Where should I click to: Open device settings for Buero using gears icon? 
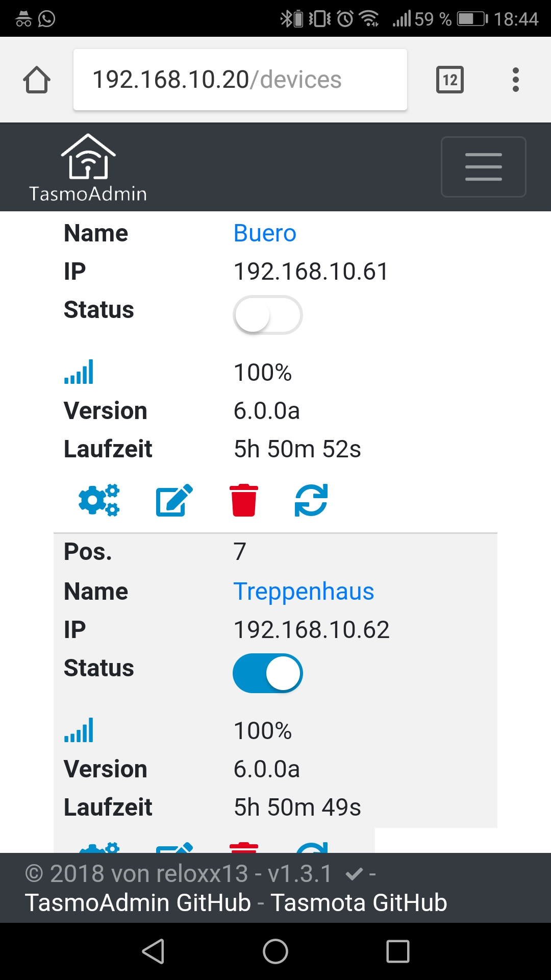tap(98, 500)
